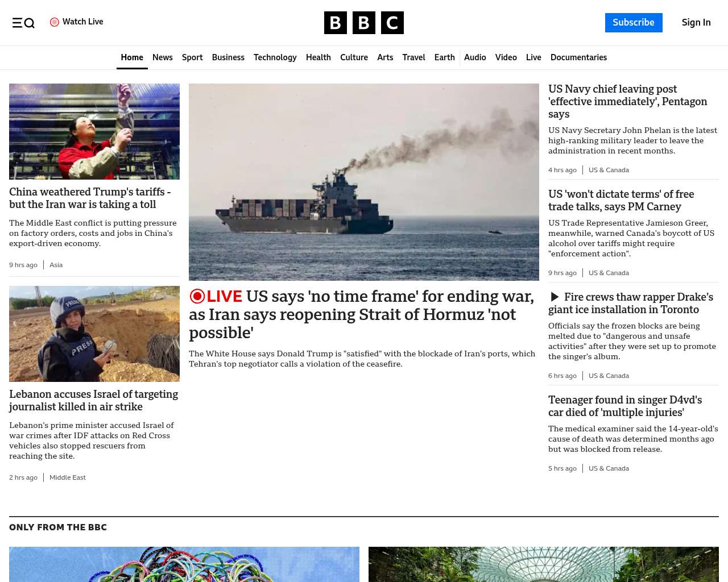Image resolution: width=728 pixels, height=582 pixels.
Task: Open the Teenager found in D4vd's car story
Action: click(624, 406)
